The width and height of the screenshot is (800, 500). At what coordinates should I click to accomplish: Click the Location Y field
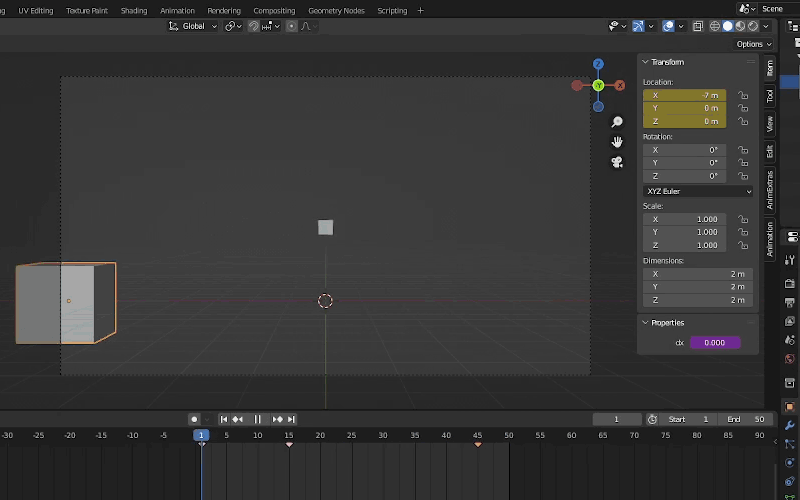[684, 108]
